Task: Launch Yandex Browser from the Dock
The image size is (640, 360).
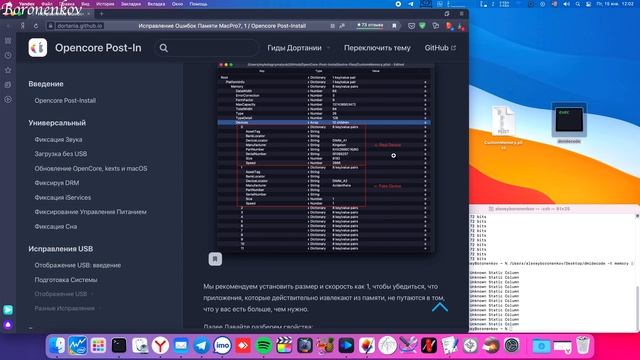Action: (160, 346)
